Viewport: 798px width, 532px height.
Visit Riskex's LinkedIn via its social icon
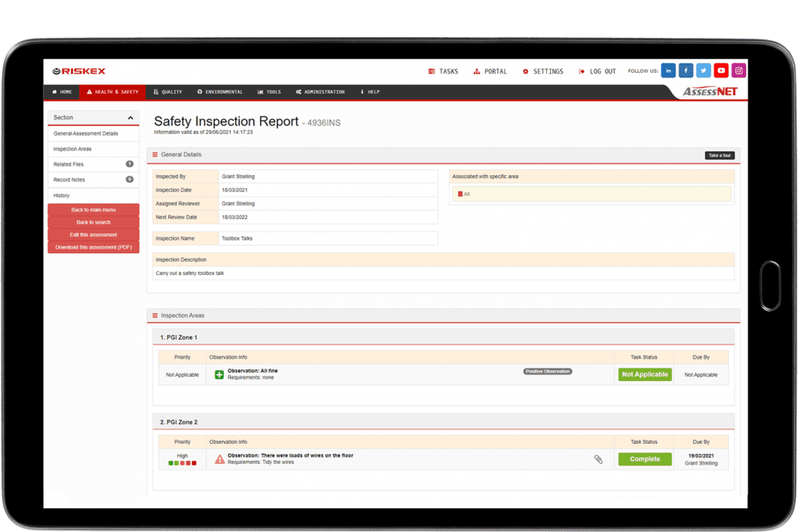point(668,70)
